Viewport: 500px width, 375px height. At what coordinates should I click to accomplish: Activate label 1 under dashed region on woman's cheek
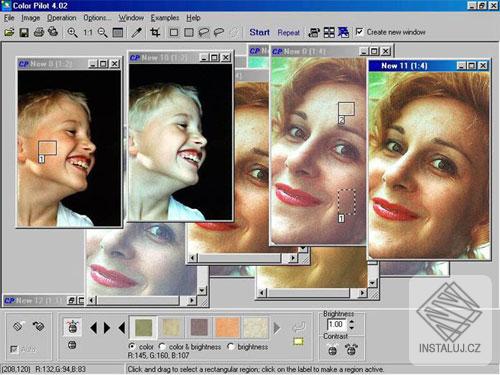coord(341,218)
